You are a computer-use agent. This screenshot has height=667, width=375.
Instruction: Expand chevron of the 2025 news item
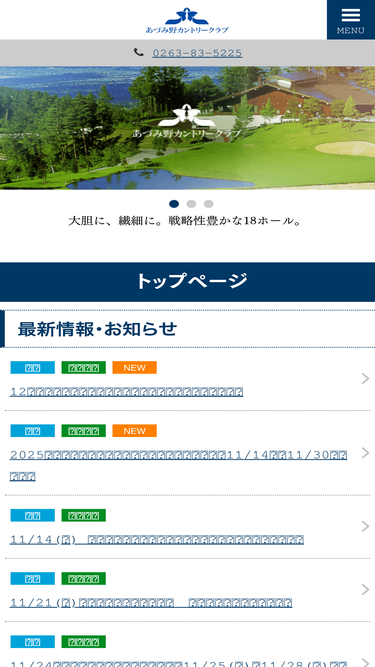click(365, 453)
